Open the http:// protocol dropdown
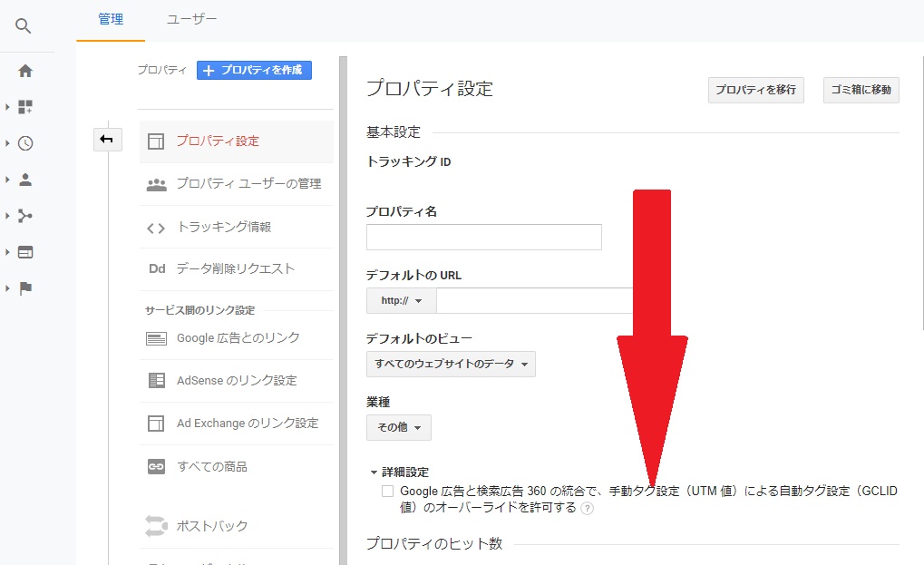Image resolution: width=924 pixels, height=565 pixels. [x=402, y=300]
